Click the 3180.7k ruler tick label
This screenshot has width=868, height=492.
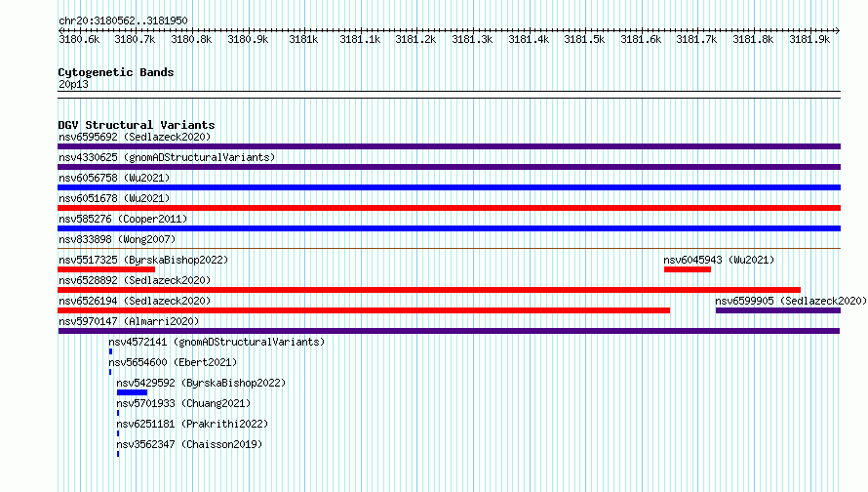coord(135,39)
